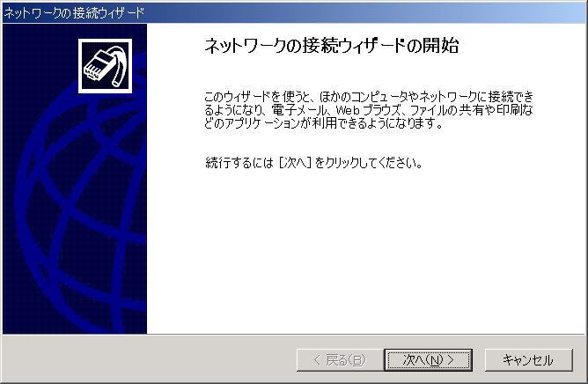Click the text Web ブラウズ in description
The width and height of the screenshot is (588, 384).
click(x=369, y=110)
